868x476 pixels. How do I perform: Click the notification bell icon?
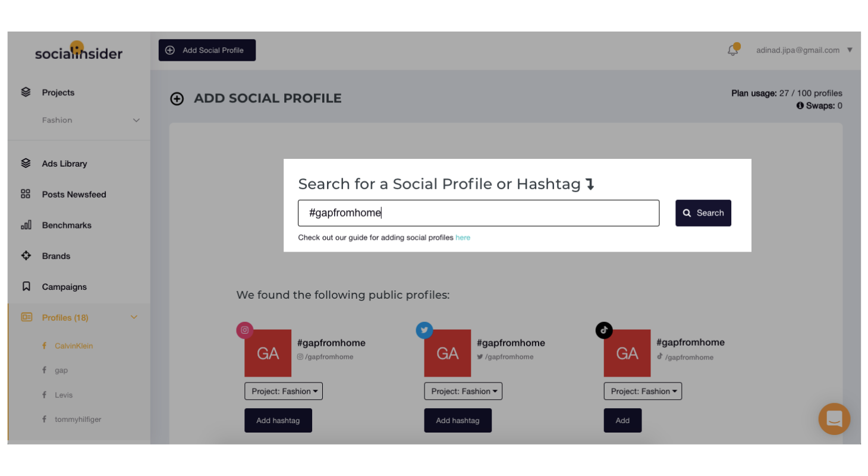(x=733, y=50)
